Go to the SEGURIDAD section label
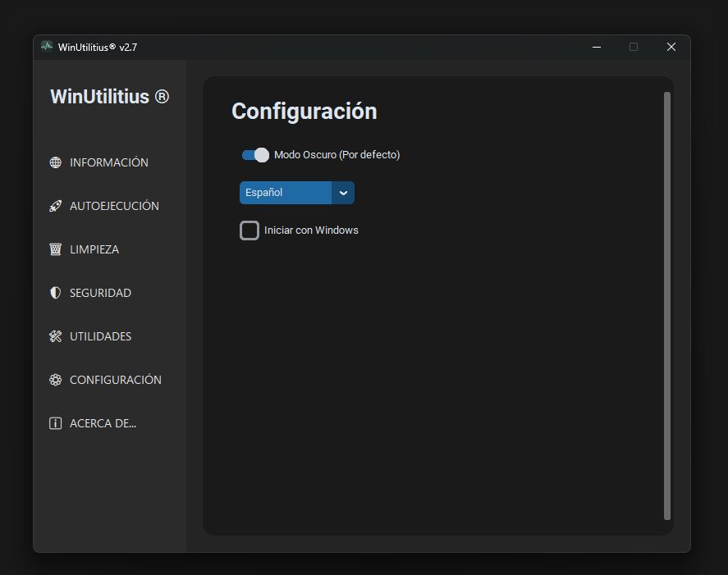The width and height of the screenshot is (728, 575). (100, 293)
